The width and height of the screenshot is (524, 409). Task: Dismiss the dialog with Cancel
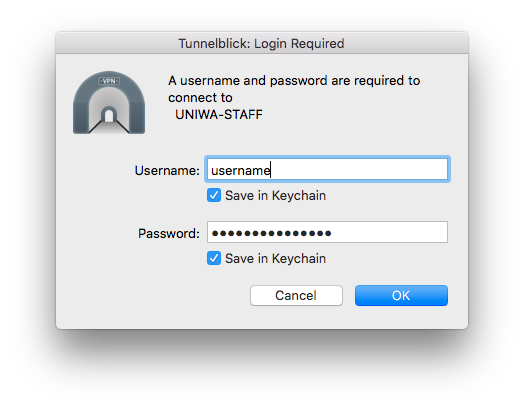pyautogui.click(x=296, y=295)
